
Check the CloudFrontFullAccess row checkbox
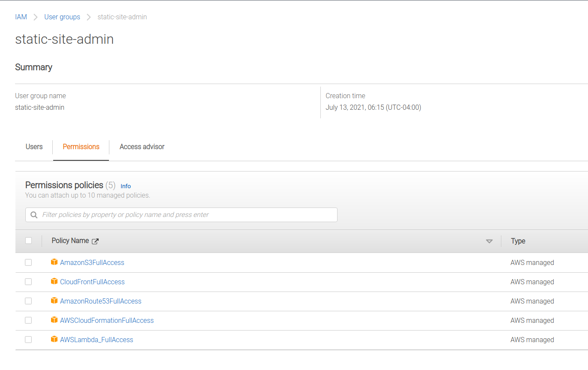click(x=28, y=282)
